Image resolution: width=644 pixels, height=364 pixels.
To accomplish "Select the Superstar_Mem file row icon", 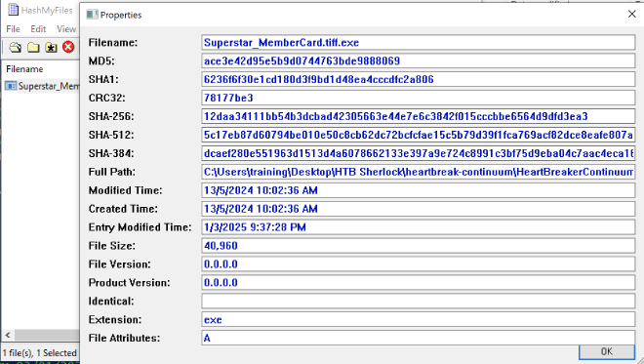I will point(11,86).
